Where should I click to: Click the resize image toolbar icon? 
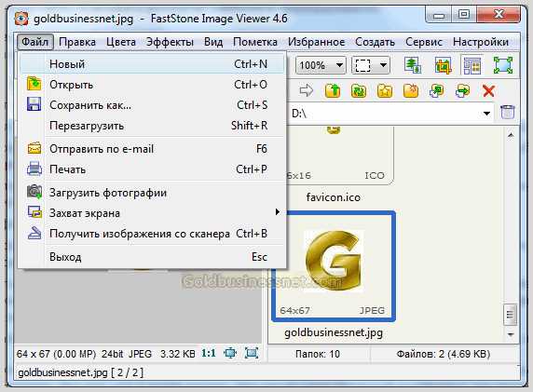[x=412, y=65]
